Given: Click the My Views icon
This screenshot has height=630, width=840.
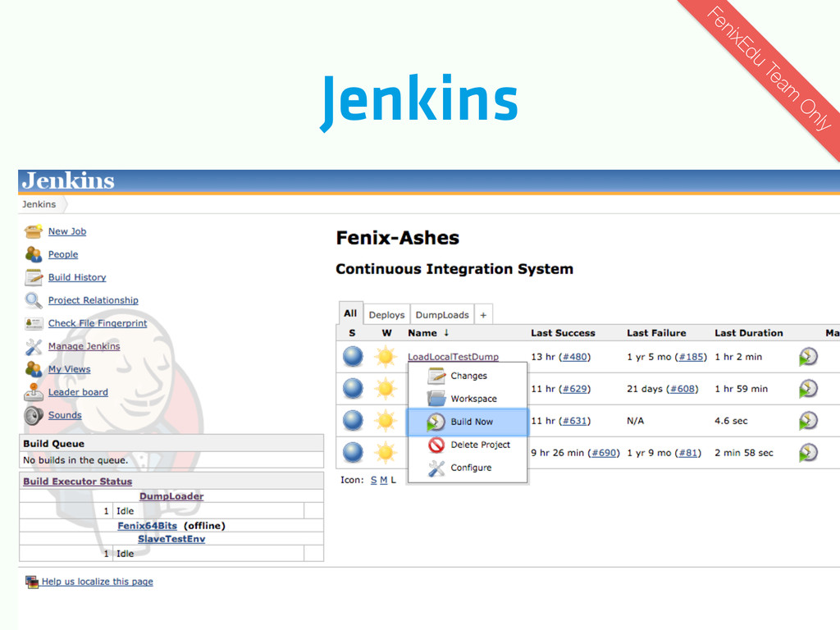Looking at the screenshot, I should click(33, 369).
